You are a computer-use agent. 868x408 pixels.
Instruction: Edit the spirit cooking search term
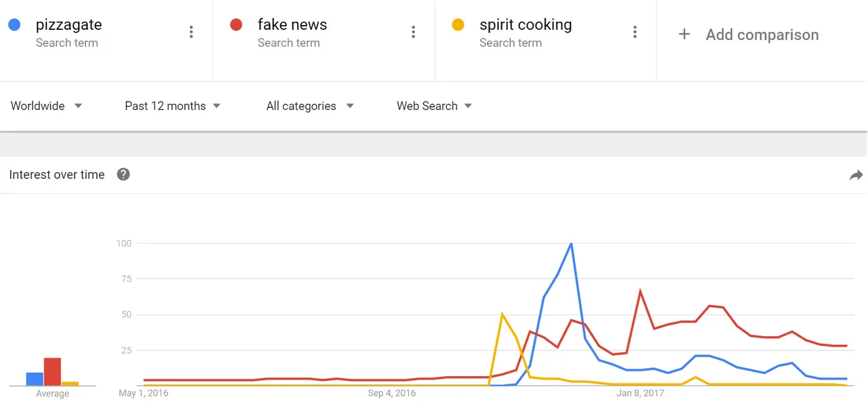[x=526, y=25]
